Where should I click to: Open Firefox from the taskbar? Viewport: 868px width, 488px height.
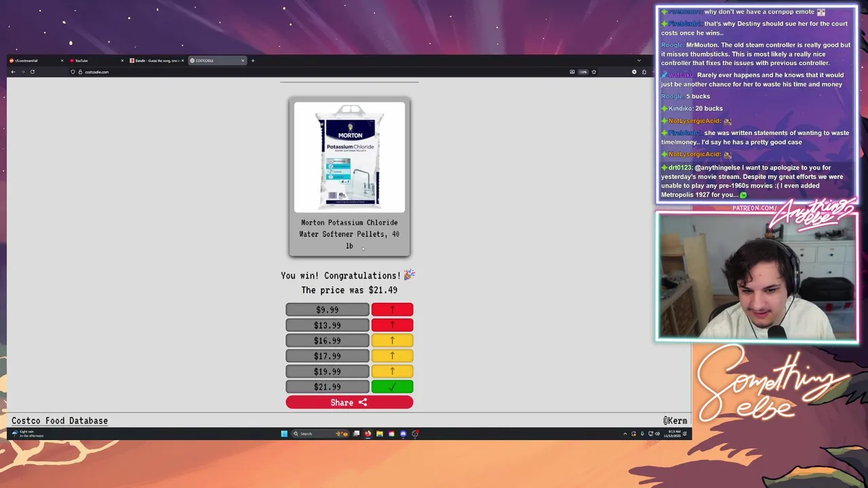pyautogui.click(x=368, y=434)
